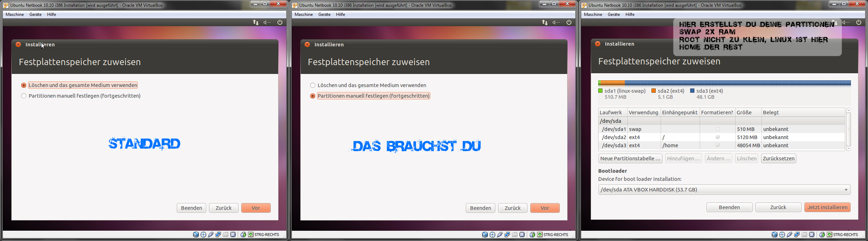Click USB devices icon in middle window status bar

coord(500,235)
